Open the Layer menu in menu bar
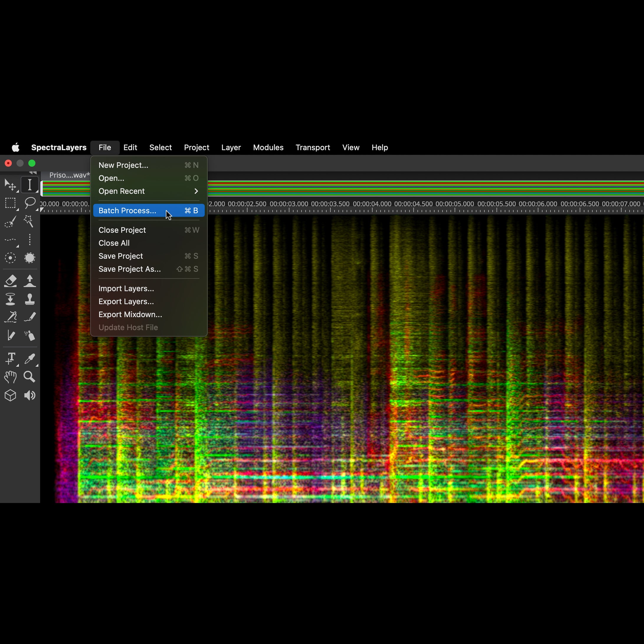The height and width of the screenshot is (644, 644). pos(231,147)
